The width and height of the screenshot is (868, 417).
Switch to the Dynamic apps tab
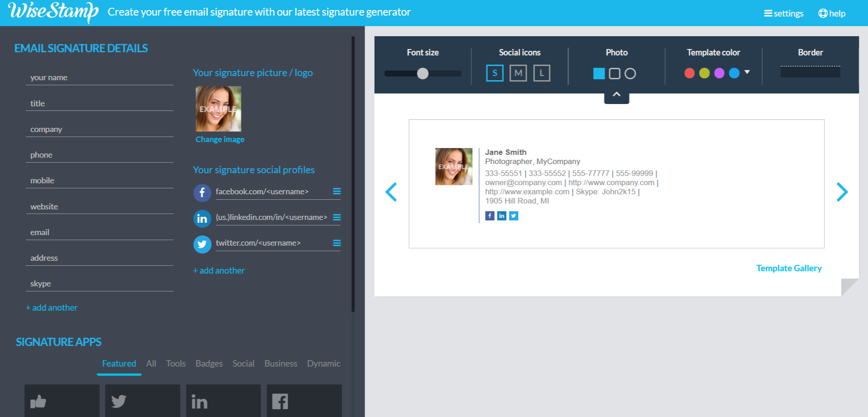[324, 363]
